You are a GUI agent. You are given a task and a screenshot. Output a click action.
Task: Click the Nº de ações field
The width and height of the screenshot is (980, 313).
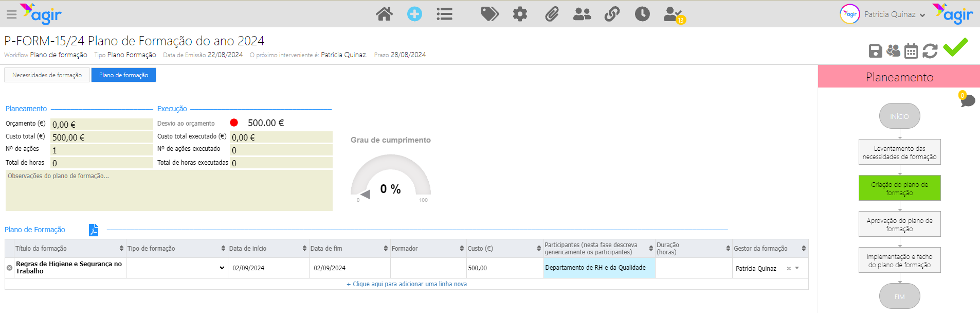102,150
